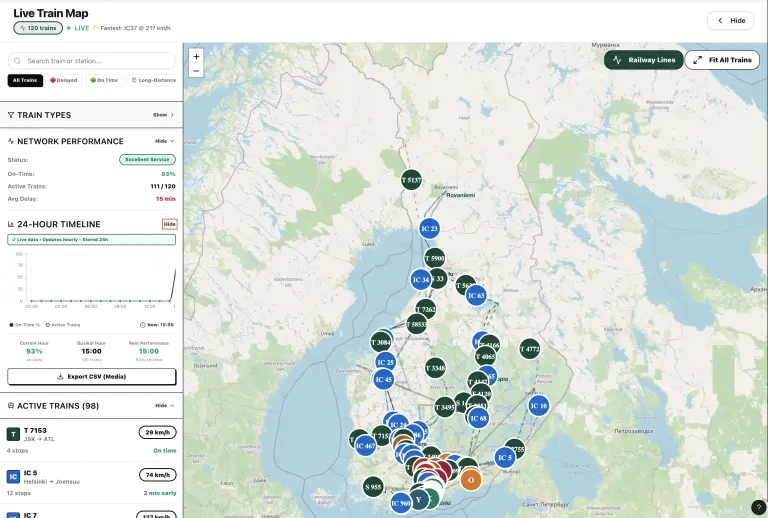
Task: Collapse the Active Trains list
Action: click(x=165, y=406)
